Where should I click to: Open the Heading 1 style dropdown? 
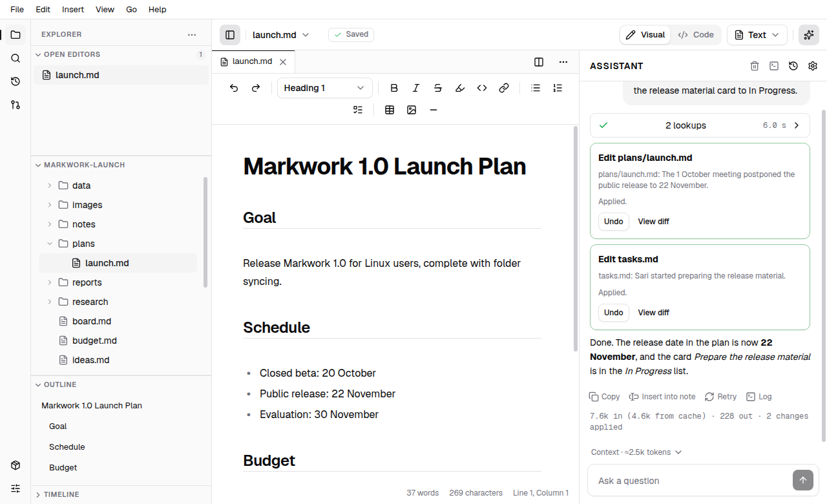point(324,88)
